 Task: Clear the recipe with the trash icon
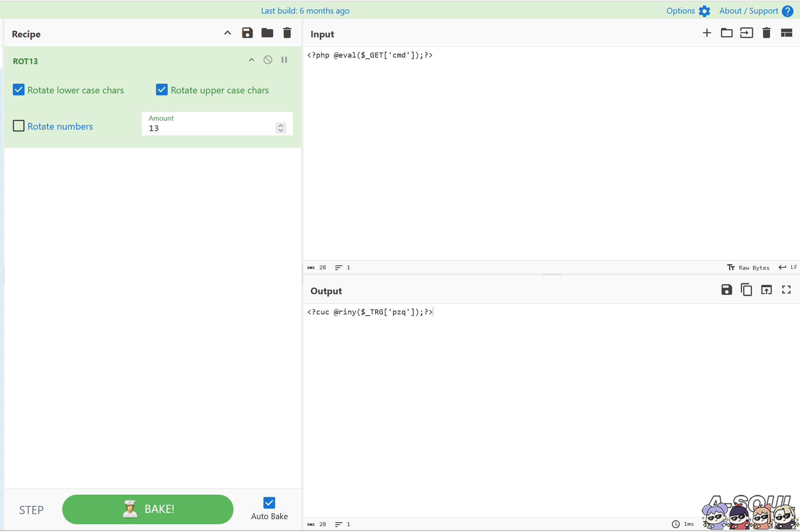287,33
